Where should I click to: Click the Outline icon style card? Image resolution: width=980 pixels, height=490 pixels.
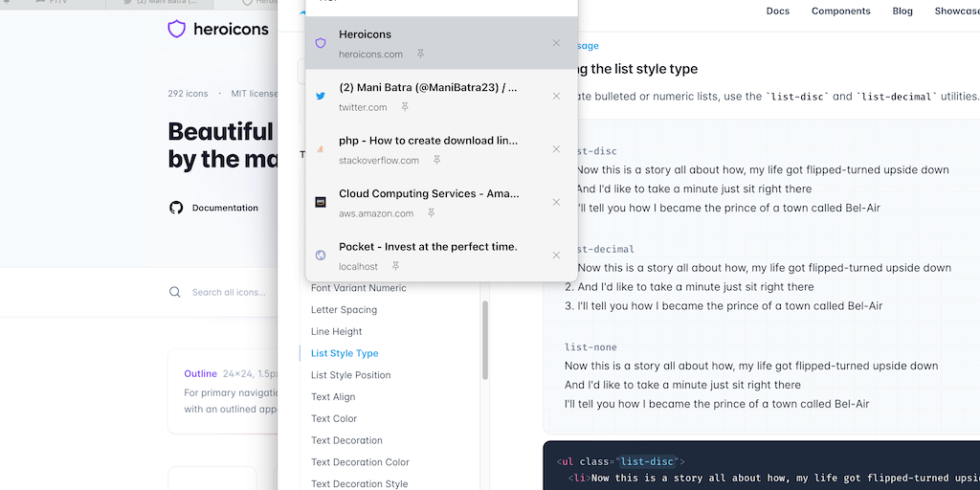point(222,391)
